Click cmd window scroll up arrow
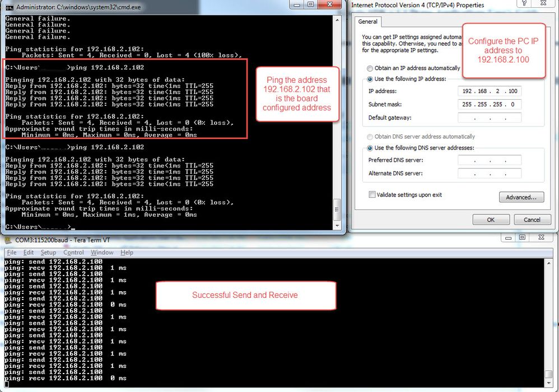 click(x=337, y=20)
